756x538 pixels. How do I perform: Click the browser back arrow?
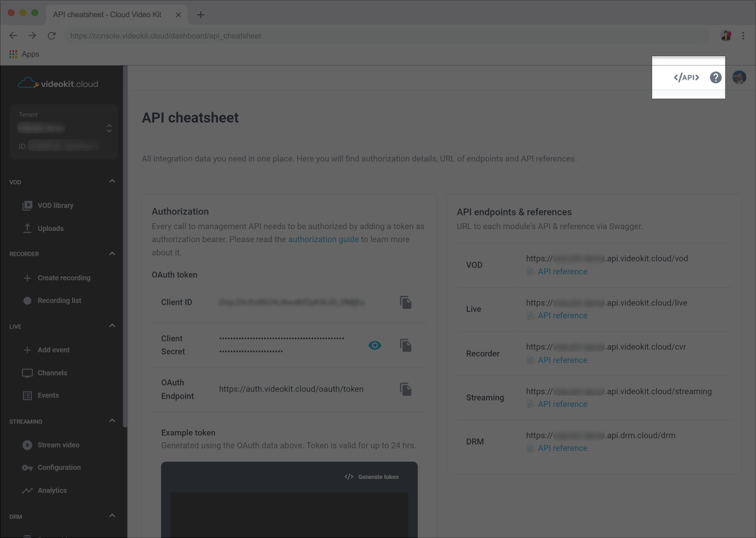(x=13, y=35)
